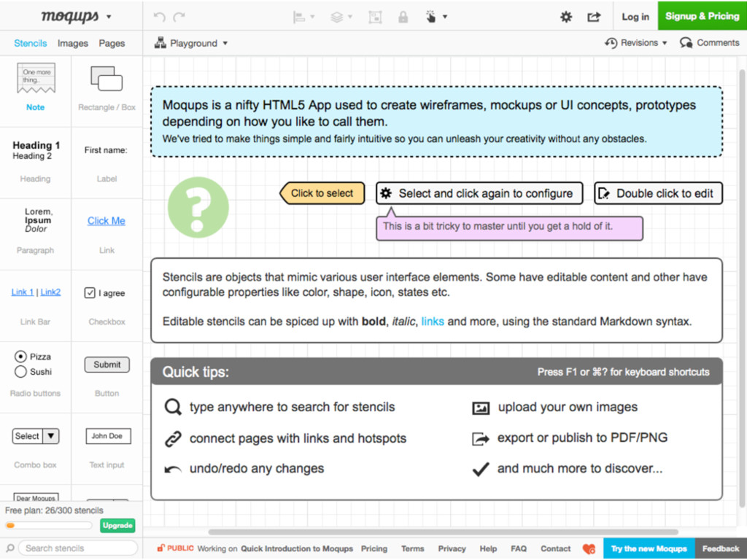Screen dimensions: 747x560
Task: Select the Sushi radio button
Action: [x=20, y=371]
